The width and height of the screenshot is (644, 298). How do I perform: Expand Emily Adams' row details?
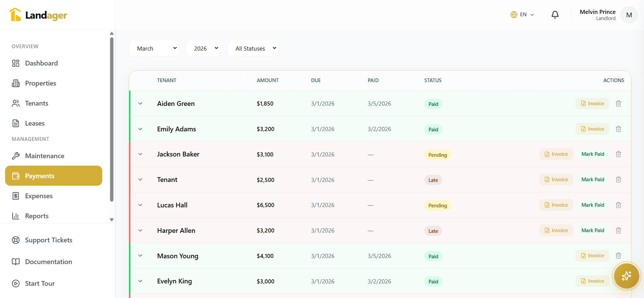coord(140,129)
